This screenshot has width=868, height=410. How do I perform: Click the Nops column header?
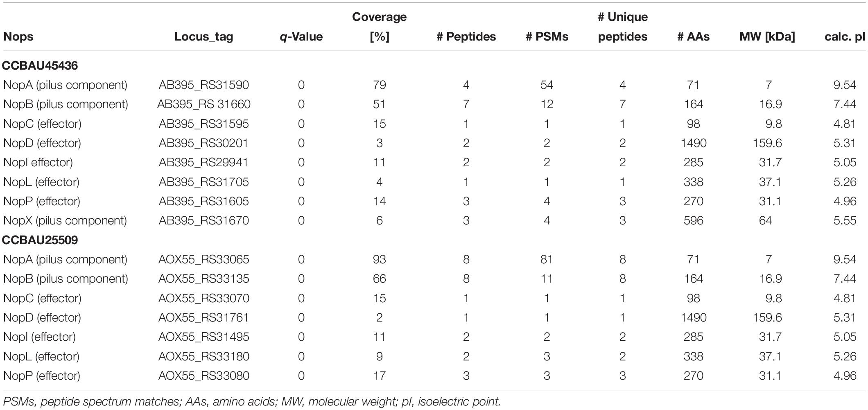tap(18, 37)
